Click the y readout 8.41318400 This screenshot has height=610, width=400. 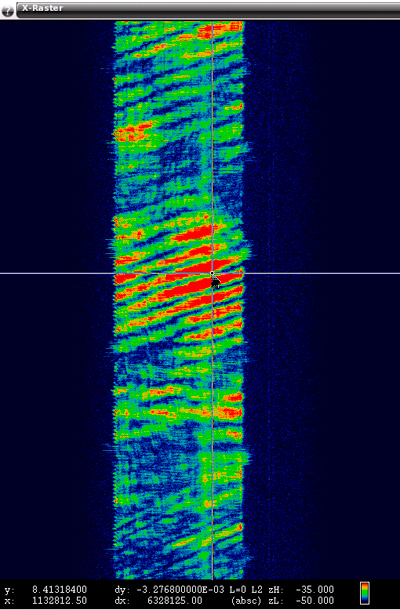[60, 590]
